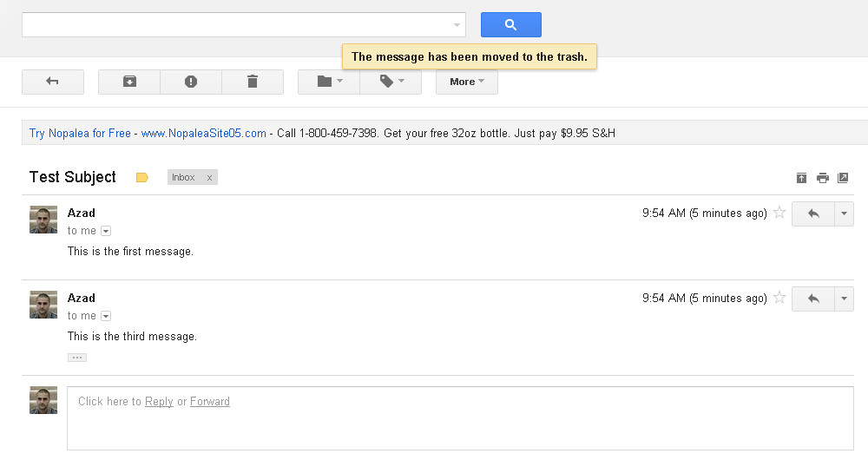Viewport: 868px width, 460px height.
Task: Open the Labels dropdown
Action: click(x=391, y=82)
